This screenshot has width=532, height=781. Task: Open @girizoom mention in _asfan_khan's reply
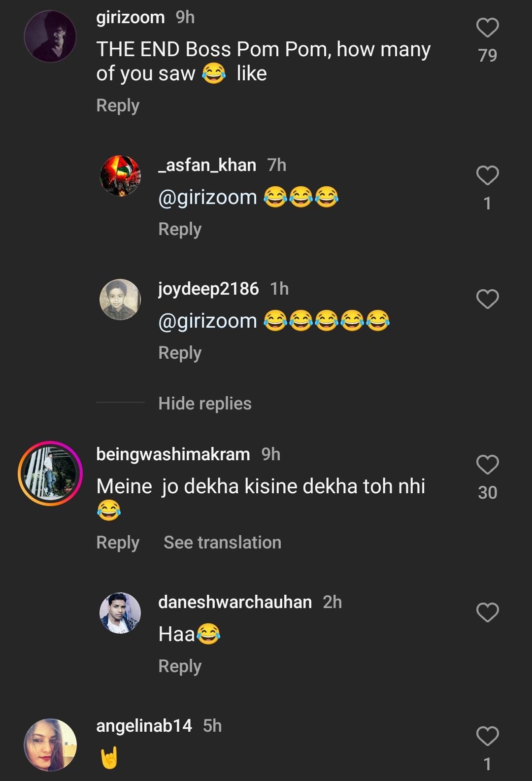pos(207,198)
